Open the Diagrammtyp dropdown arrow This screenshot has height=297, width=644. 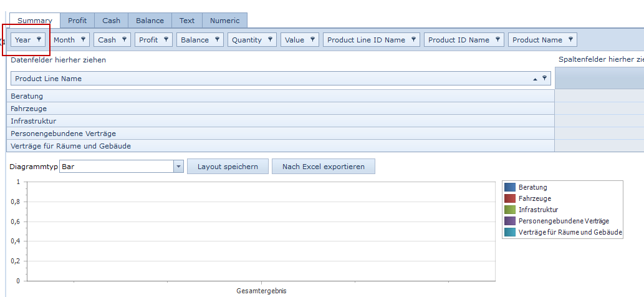pos(178,167)
